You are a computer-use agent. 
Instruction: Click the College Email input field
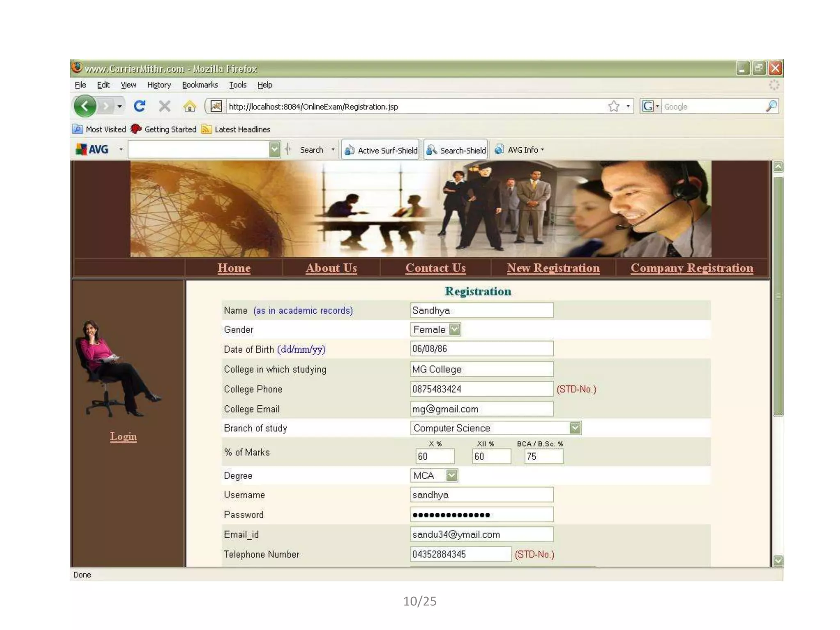482,409
